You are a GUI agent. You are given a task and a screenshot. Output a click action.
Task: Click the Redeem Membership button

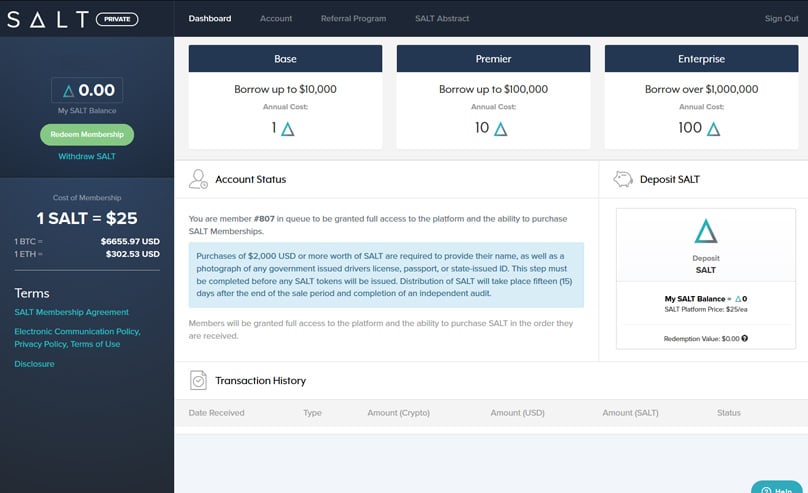coord(87,134)
